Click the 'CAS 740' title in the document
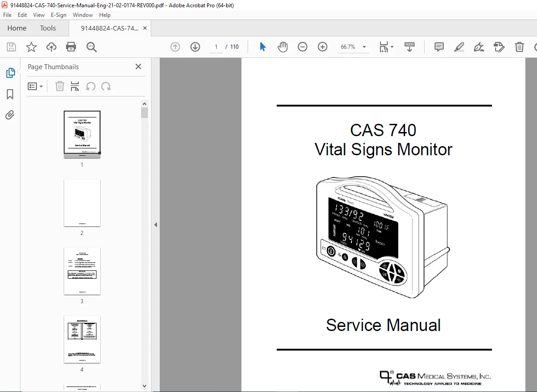 point(383,130)
